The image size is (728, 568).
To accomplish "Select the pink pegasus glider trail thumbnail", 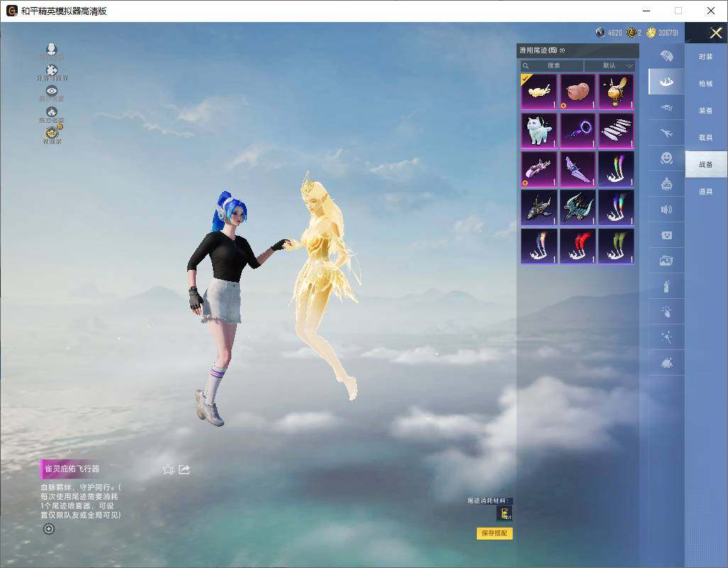I will point(539,169).
